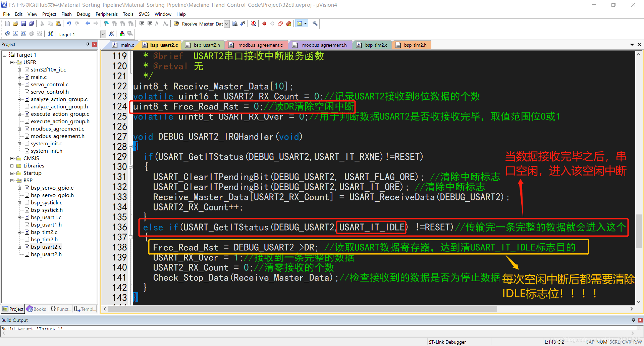The height and width of the screenshot is (346, 644).
Task: Select modbus_agreement.h in project tree
Action: 58,136
